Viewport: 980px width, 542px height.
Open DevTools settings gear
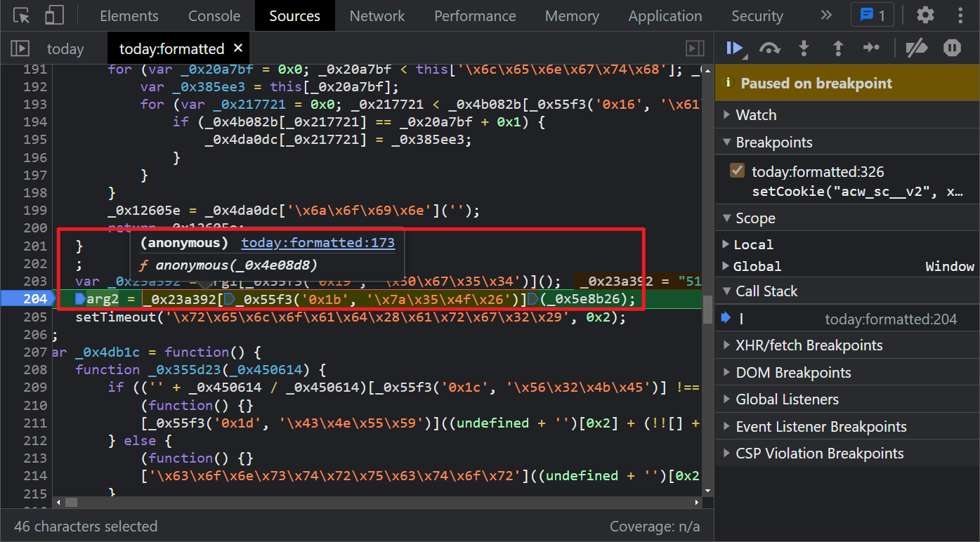(925, 15)
